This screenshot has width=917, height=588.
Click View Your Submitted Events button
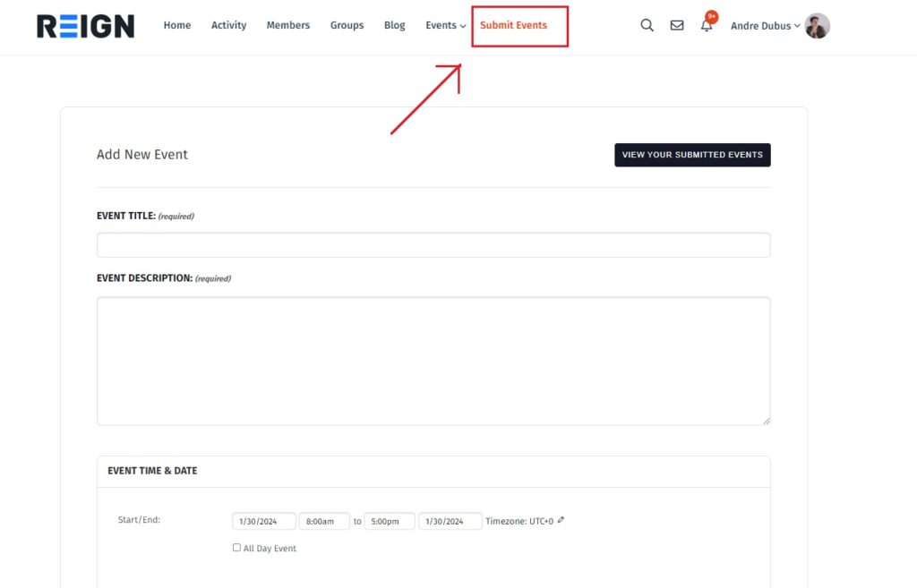pos(692,155)
